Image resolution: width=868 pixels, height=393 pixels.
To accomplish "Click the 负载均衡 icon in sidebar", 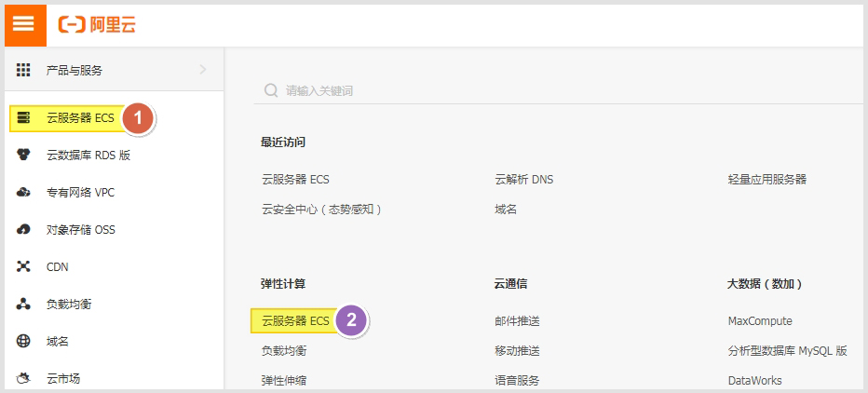I will pos(23,304).
